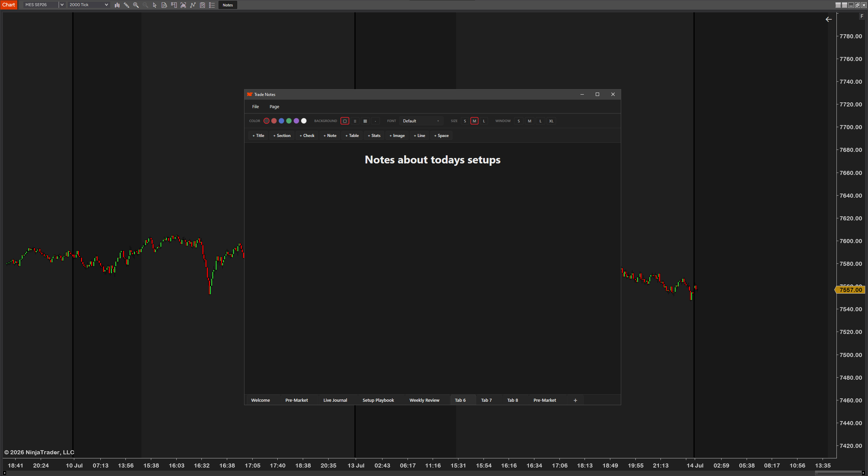868x476 pixels.
Task: Open the Font Default dropdown
Action: 421,121
